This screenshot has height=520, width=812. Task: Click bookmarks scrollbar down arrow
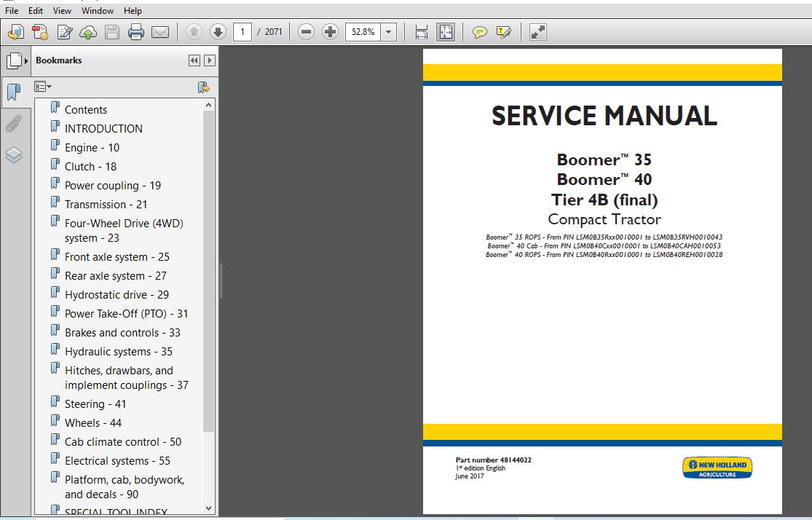point(209,508)
